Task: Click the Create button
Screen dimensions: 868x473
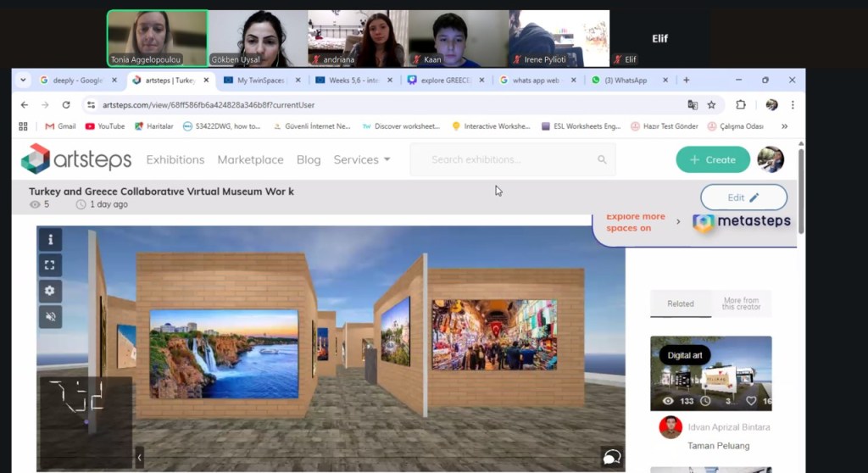Action: tap(712, 159)
